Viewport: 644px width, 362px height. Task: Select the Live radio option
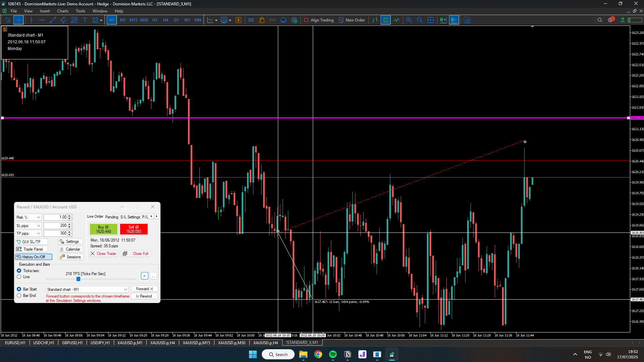click(x=19, y=277)
